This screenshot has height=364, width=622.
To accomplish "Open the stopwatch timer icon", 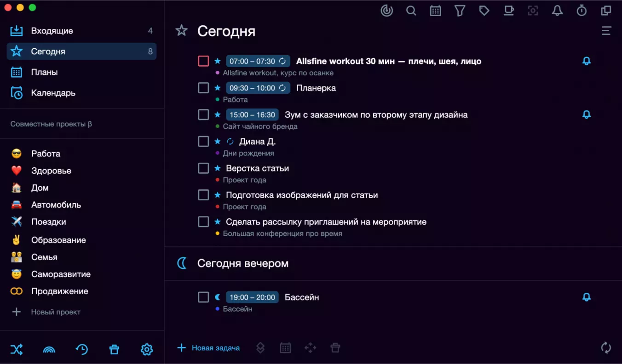I will click(582, 11).
